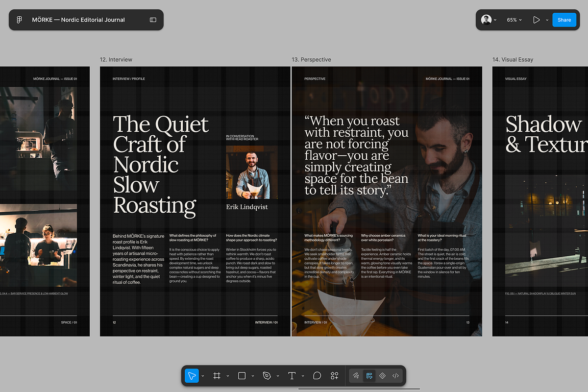588x392 pixels.
Task: Open the Figma main menu logo
Action: tap(20, 20)
